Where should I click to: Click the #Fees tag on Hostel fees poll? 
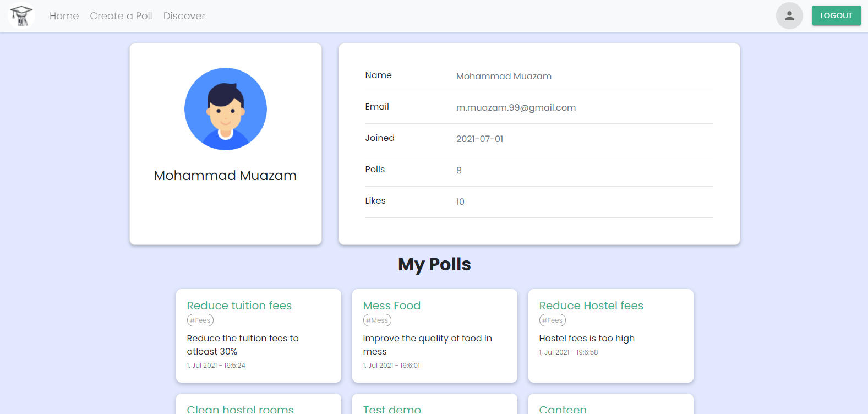553,320
